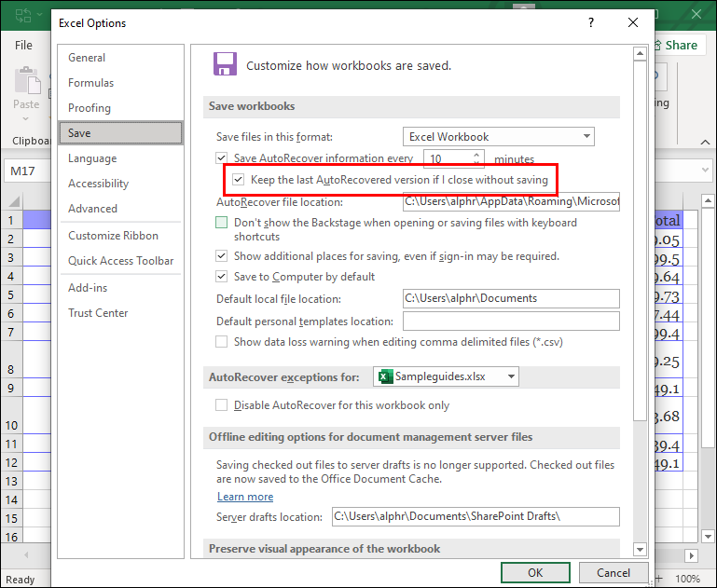This screenshot has width=717, height=588.
Task: Click the Cancel button
Action: [x=614, y=573]
